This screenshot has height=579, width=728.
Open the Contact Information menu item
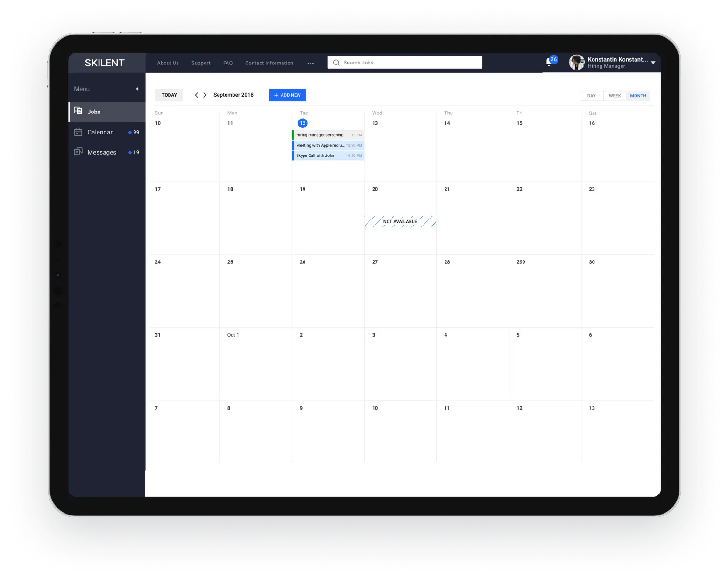pyautogui.click(x=269, y=63)
